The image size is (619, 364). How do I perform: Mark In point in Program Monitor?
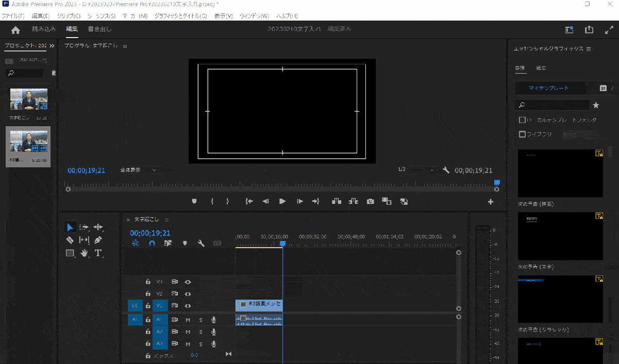pyautogui.click(x=212, y=201)
